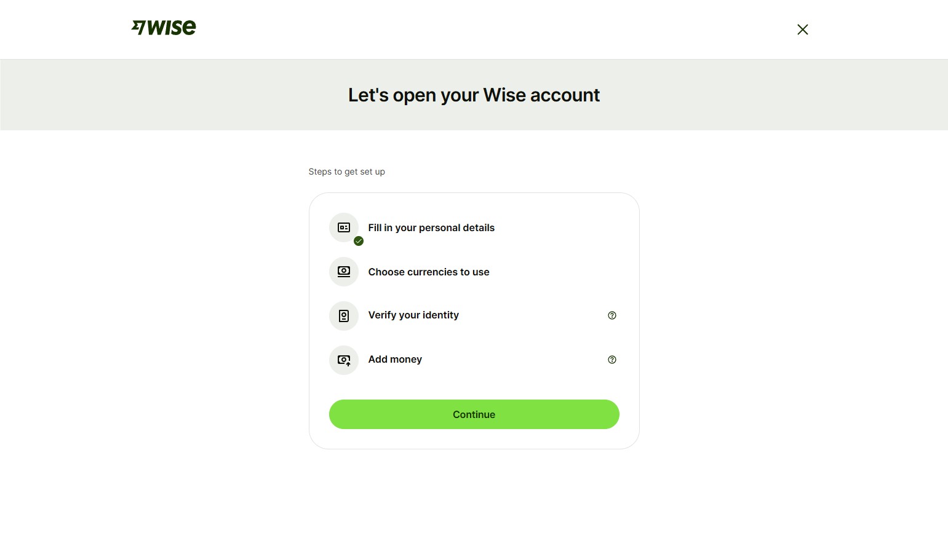Select the 'Verify your identity' step label
948x560 pixels.
[x=413, y=315]
